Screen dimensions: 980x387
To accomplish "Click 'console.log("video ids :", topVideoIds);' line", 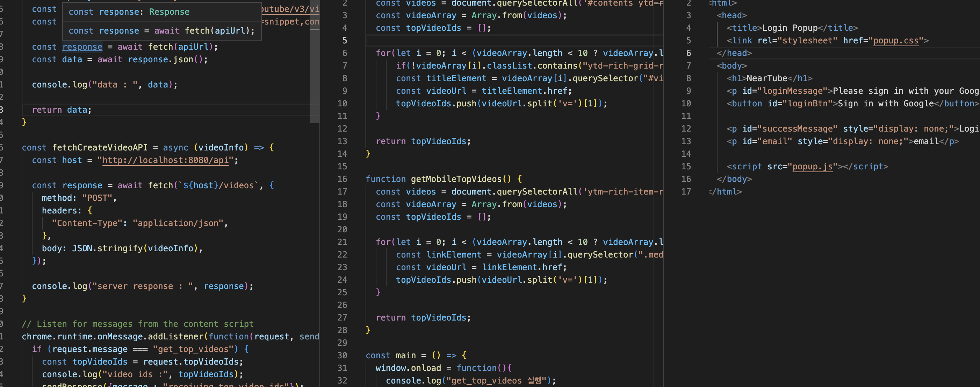I will point(142,374).
